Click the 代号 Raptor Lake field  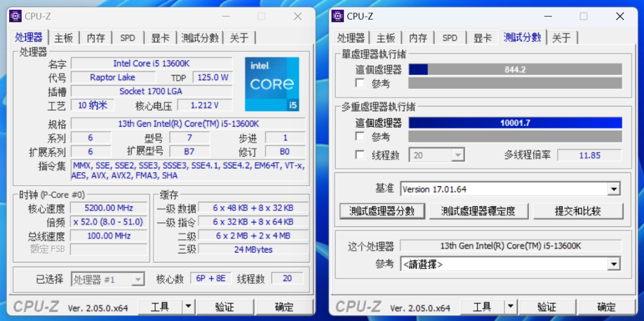tap(113, 77)
